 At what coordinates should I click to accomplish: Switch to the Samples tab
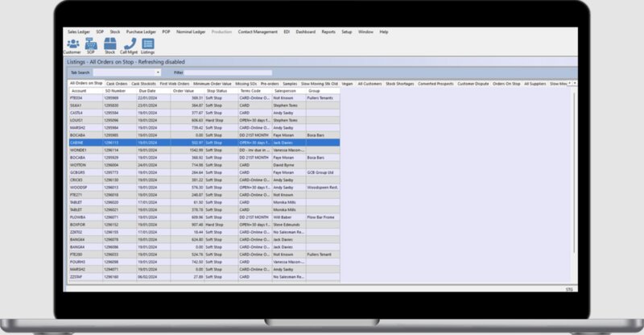click(290, 84)
